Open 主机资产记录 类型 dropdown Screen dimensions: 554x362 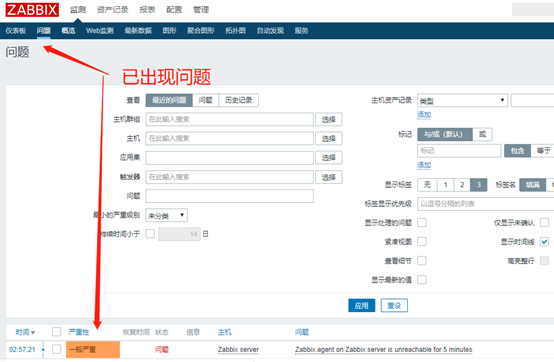(x=462, y=100)
